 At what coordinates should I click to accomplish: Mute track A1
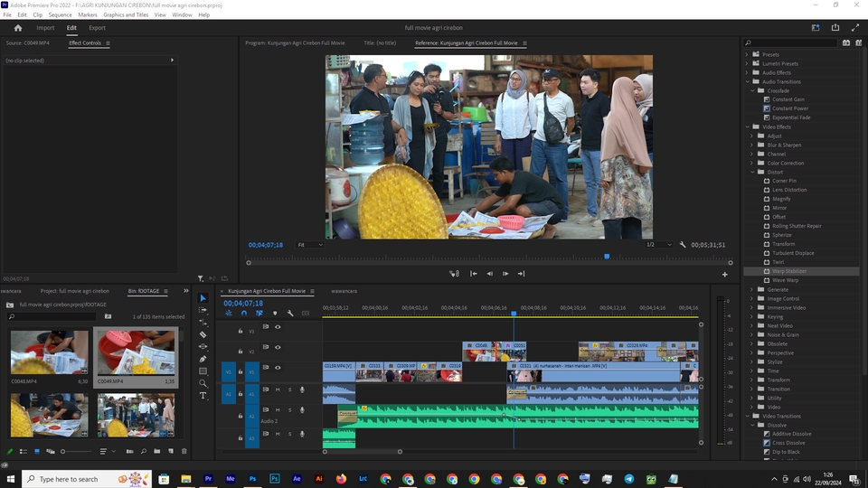point(278,389)
